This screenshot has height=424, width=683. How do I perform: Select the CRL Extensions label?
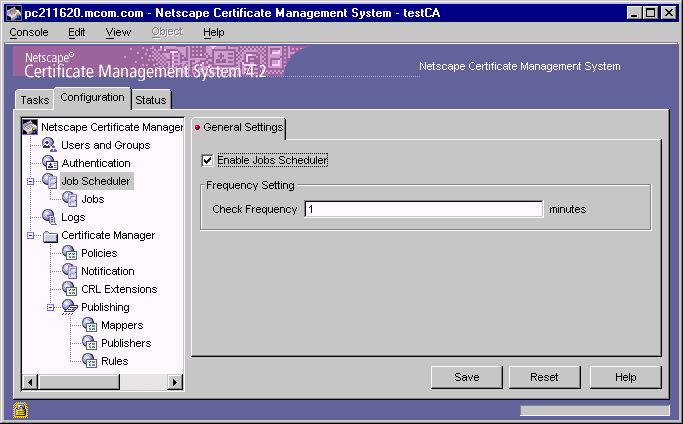point(119,289)
